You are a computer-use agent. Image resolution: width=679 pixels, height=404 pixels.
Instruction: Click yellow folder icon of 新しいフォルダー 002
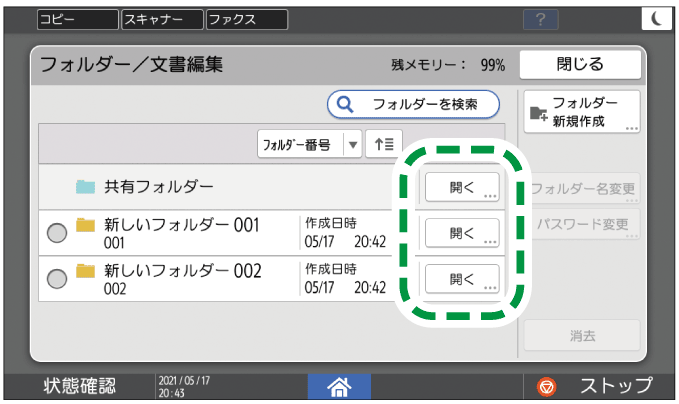point(85,271)
